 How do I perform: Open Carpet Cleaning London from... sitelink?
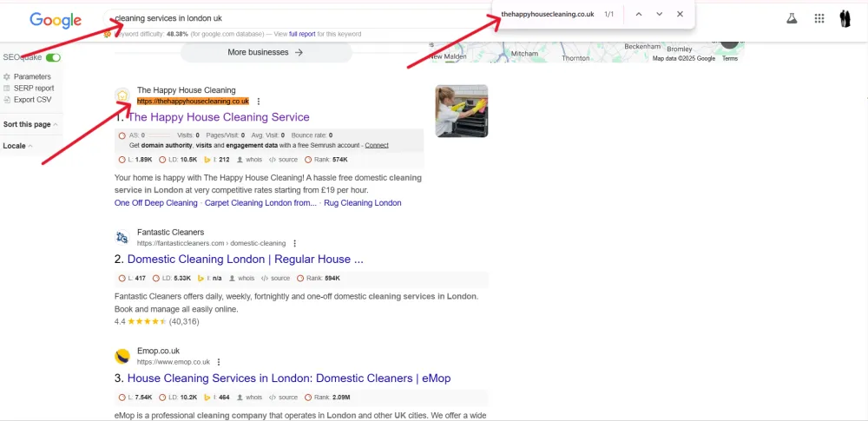(x=260, y=203)
